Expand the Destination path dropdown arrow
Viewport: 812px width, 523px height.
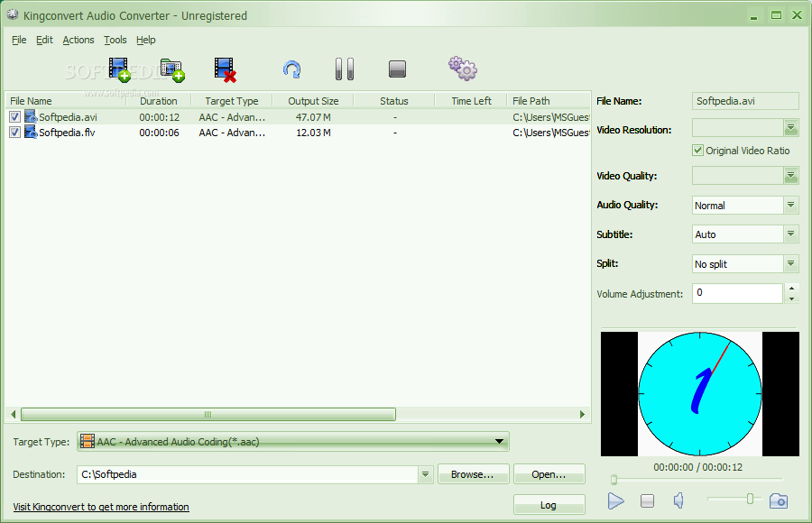(425, 474)
